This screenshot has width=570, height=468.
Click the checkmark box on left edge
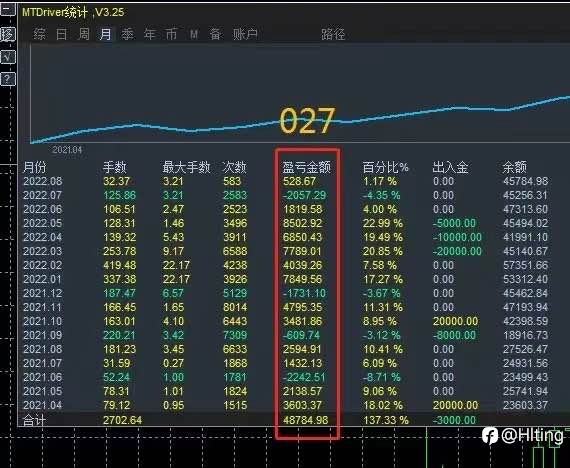[8, 57]
